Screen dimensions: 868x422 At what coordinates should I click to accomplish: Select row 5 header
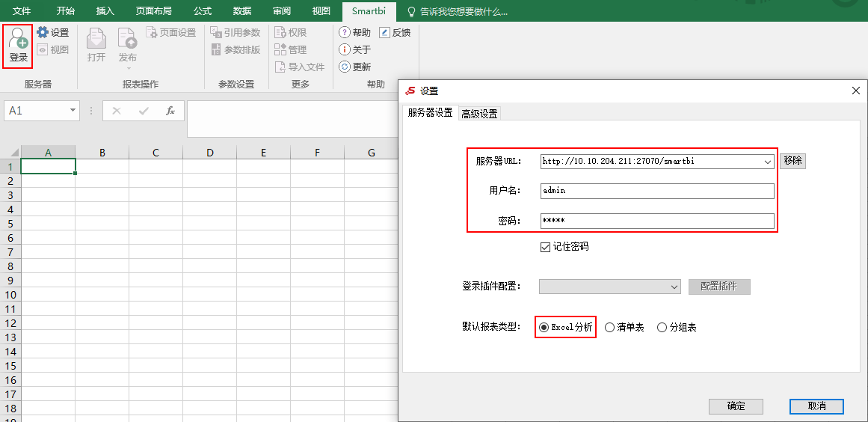(10, 223)
